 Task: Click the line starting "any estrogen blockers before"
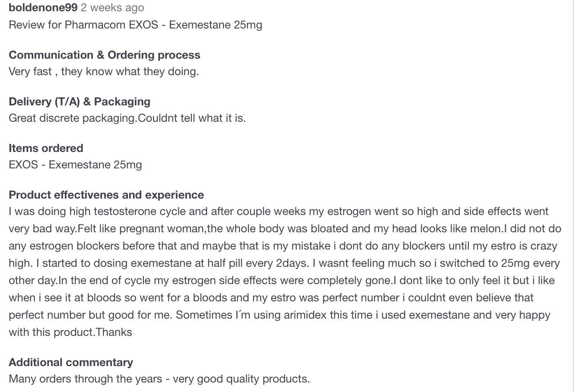pos(283,246)
